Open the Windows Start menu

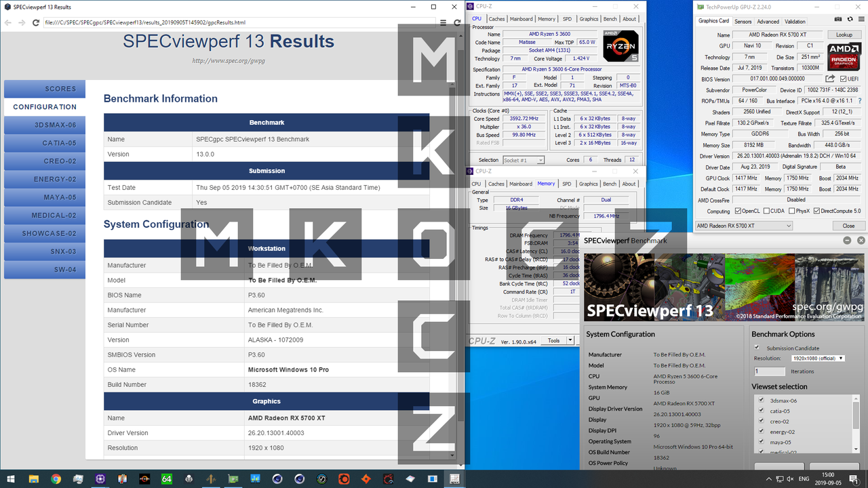click(12, 479)
